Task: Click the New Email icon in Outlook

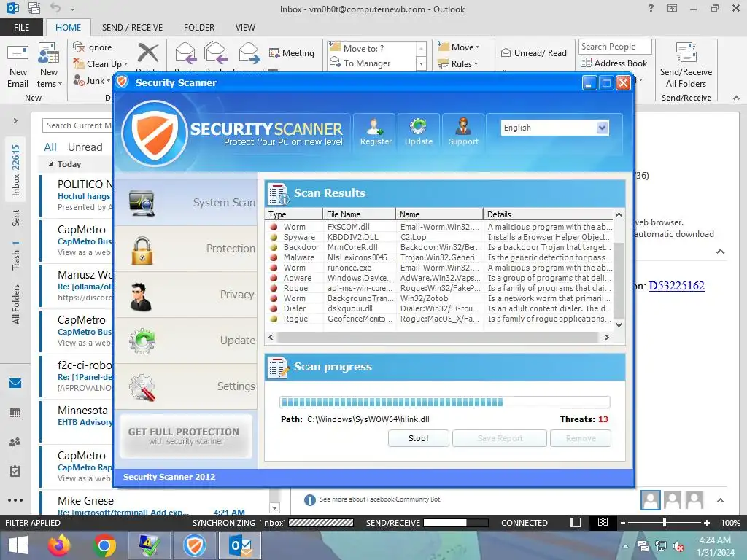Action: coord(18,66)
